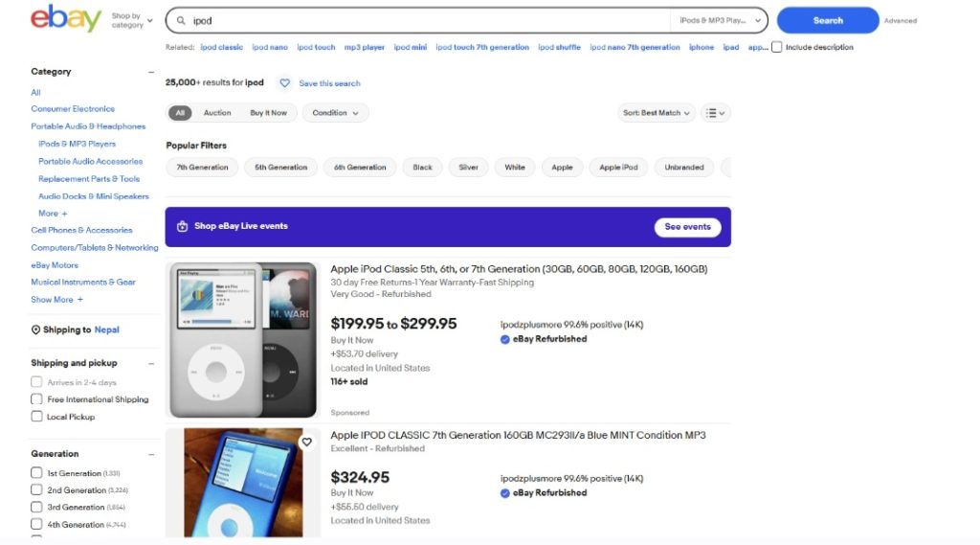This screenshot has width=980, height=545.
Task: Click the See events button
Action: pyautogui.click(x=687, y=227)
